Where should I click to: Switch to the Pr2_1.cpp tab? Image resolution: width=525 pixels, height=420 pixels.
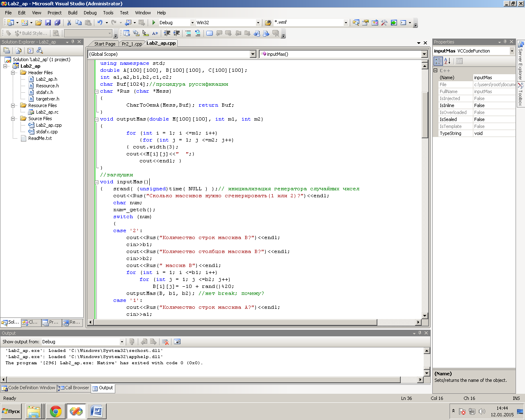pyautogui.click(x=132, y=44)
